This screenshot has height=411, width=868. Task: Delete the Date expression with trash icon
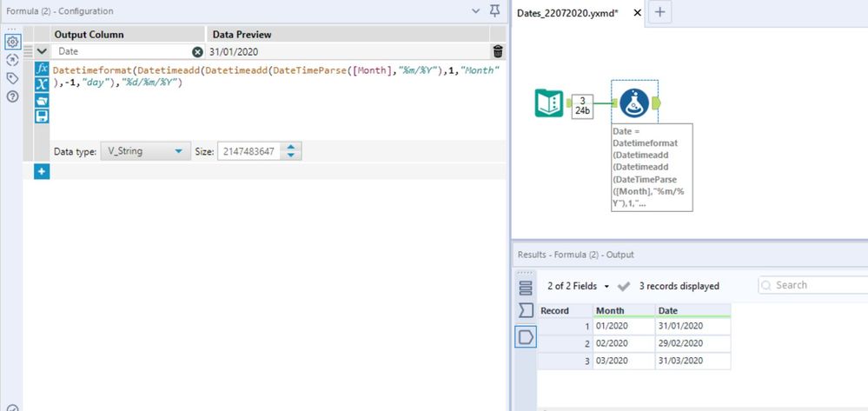click(498, 51)
